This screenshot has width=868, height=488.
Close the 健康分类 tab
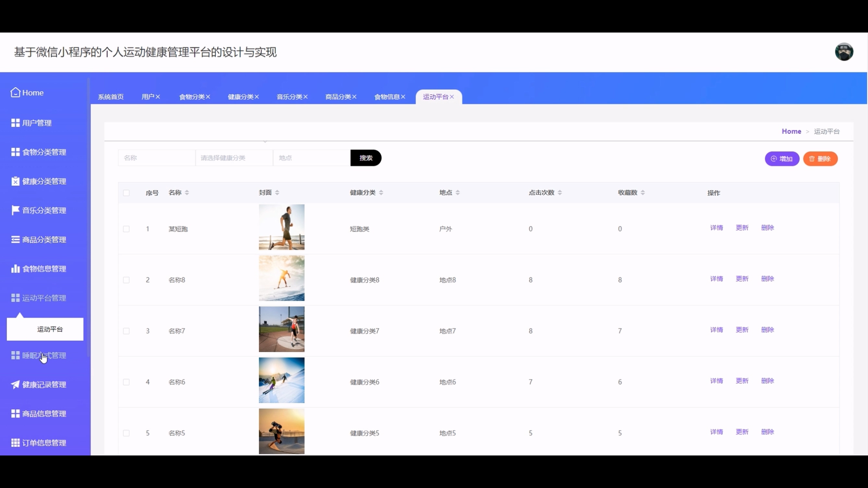257,97
